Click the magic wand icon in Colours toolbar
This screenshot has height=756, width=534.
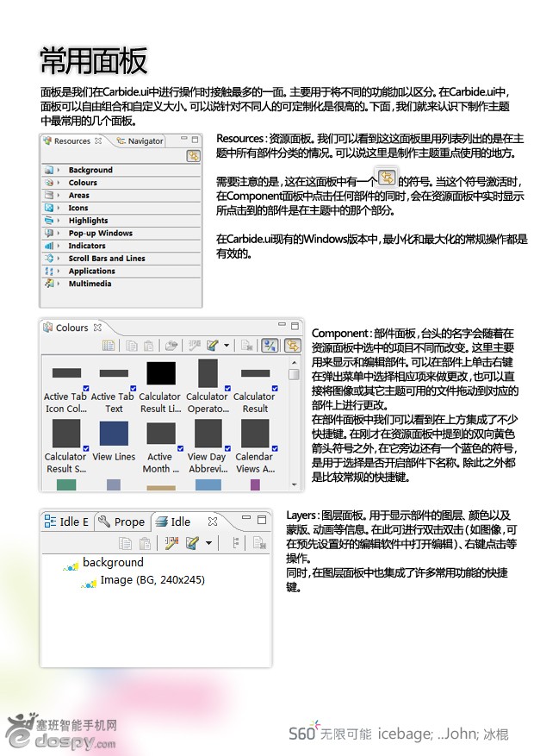[x=195, y=345]
